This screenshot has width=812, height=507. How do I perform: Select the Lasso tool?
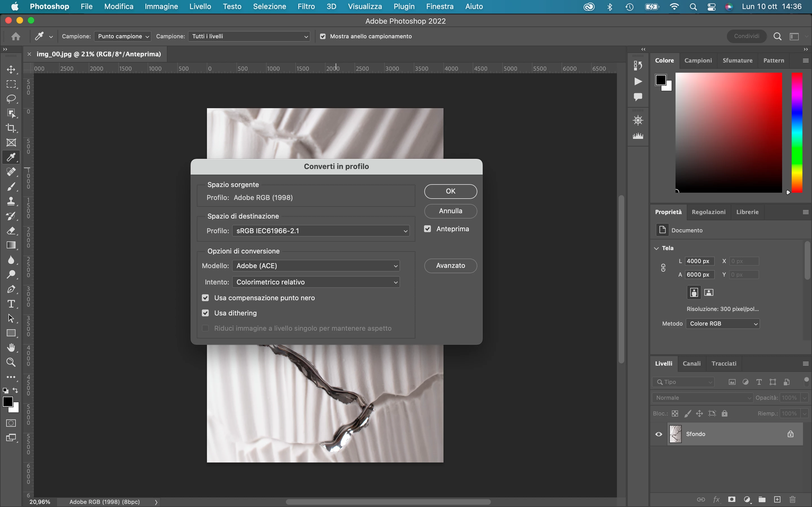click(x=11, y=99)
